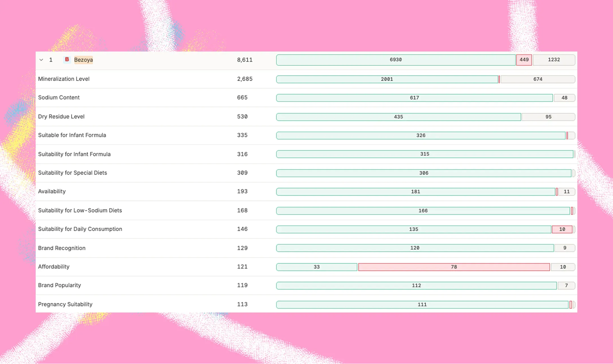The height and width of the screenshot is (364, 613).
Task: Select the Availability row label
Action: point(52,192)
